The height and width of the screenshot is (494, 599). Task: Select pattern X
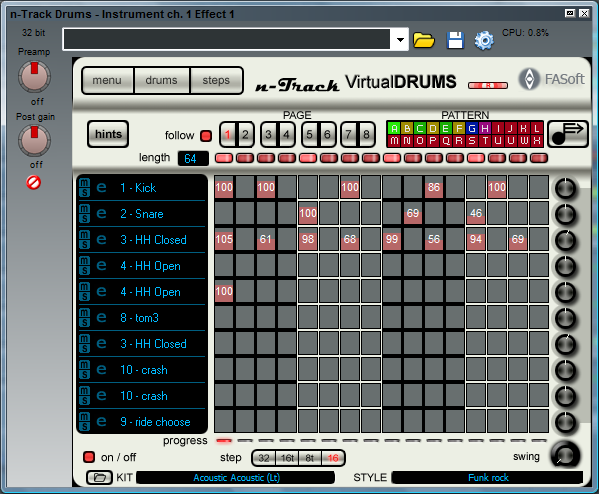click(537, 141)
